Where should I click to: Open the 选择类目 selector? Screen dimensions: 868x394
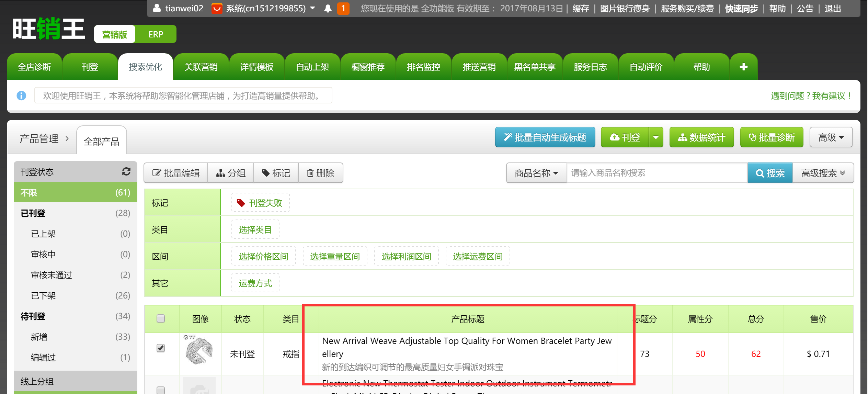tap(255, 229)
